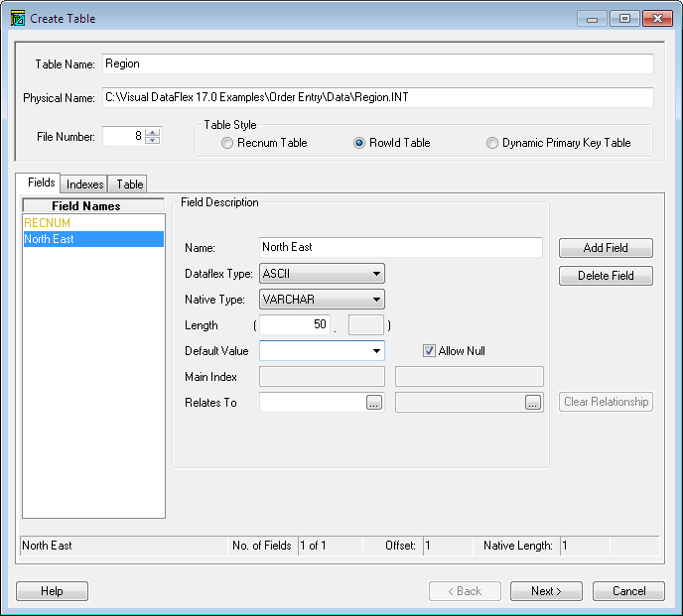Open the Table tab
Image resolution: width=683 pixels, height=616 pixels.
pyautogui.click(x=129, y=185)
